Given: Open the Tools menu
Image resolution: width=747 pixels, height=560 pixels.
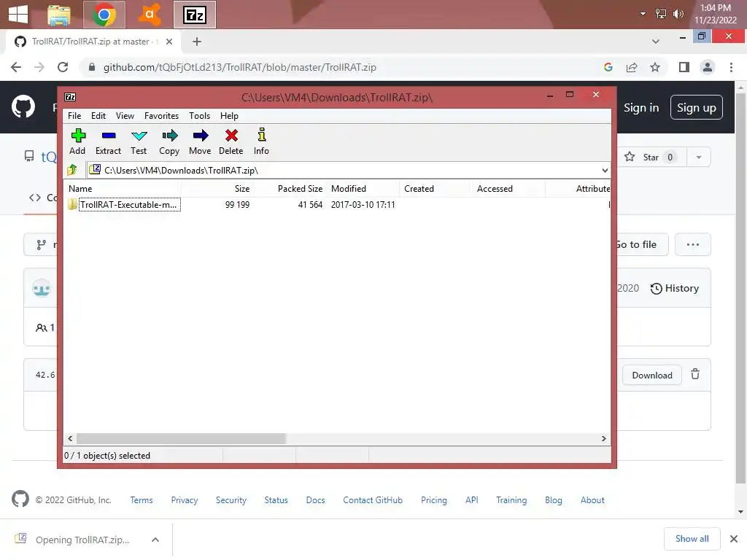Looking at the screenshot, I should tap(199, 116).
